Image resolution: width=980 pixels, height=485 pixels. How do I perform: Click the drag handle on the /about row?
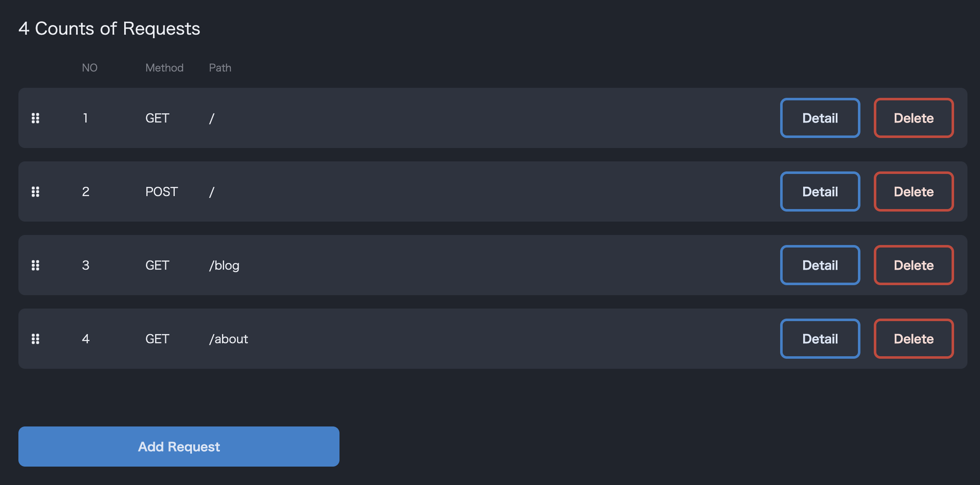click(x=36, y=339)
